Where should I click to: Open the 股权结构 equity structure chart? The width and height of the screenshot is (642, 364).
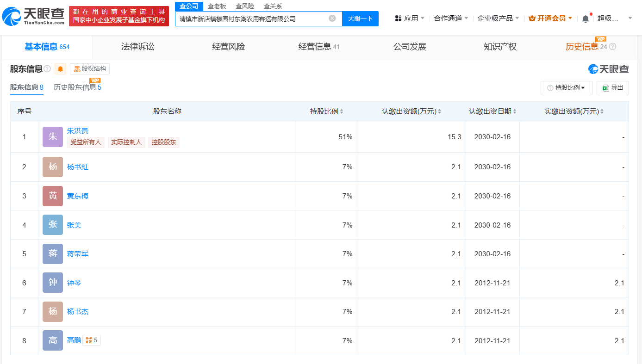(x=90, y=69)
